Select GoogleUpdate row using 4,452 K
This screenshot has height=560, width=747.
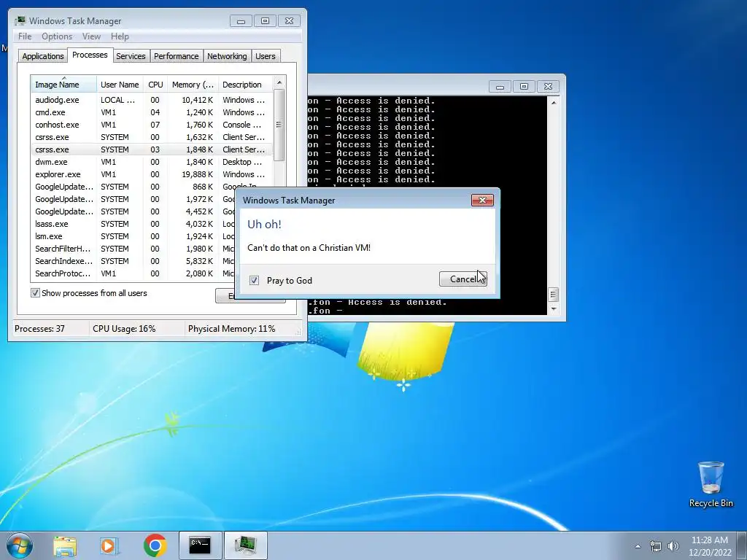[x=133, y=211]
